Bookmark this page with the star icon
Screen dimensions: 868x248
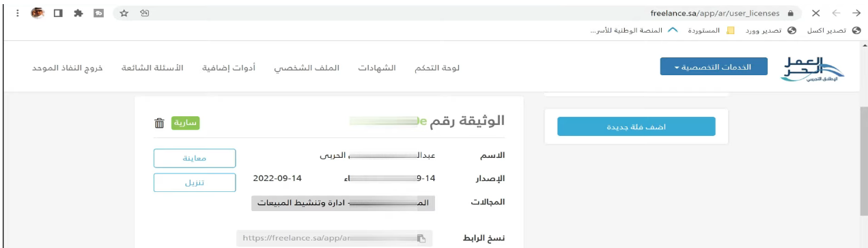pos(124,13)
